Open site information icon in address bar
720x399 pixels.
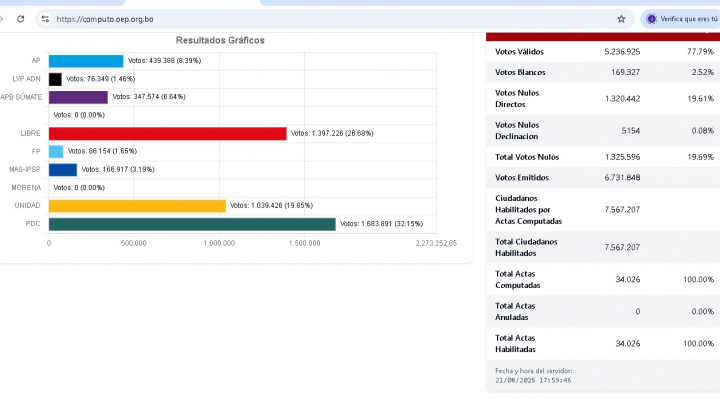(45, 19)
